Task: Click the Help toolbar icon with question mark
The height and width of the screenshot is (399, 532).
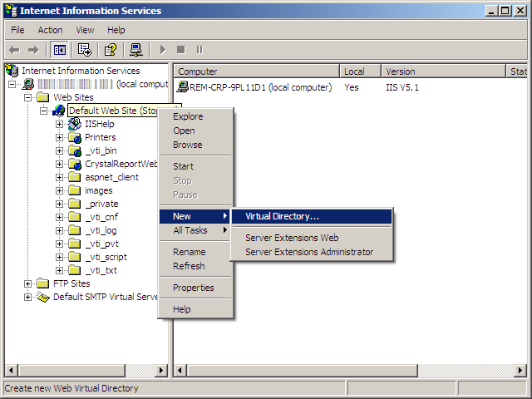Action: (110, 50)
